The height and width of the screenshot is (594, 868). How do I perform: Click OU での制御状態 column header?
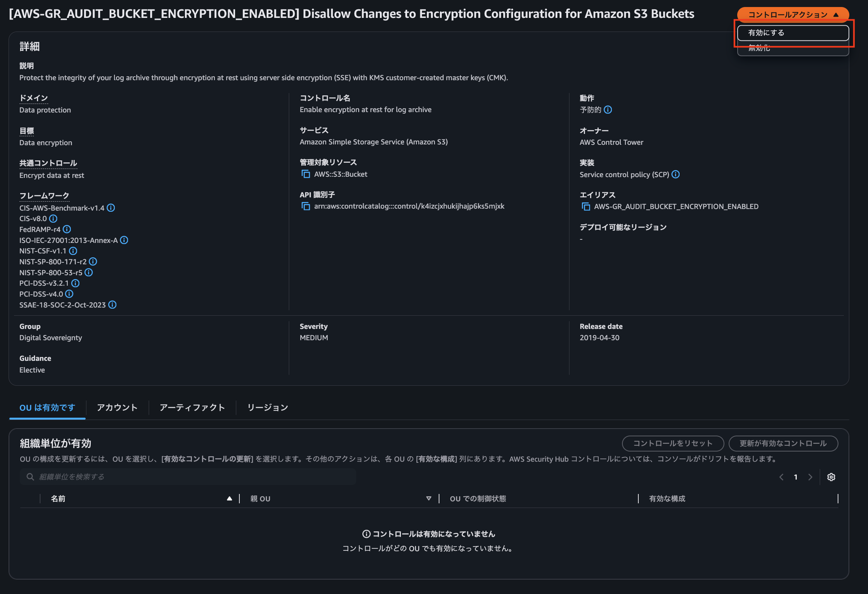click(478, 499)
